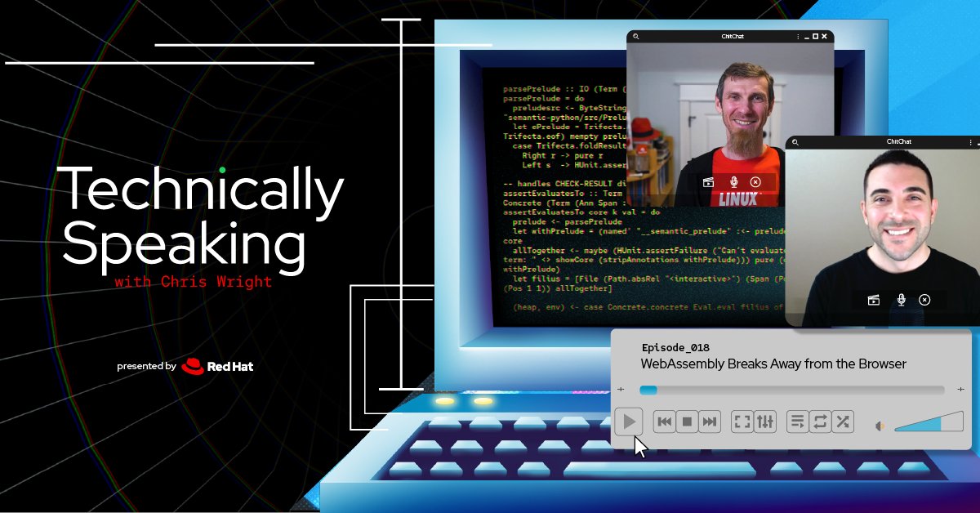Maximize the back ChitChat window
Image resolution: width=980 pixels, height=513 pixels.
pos(815,36)
